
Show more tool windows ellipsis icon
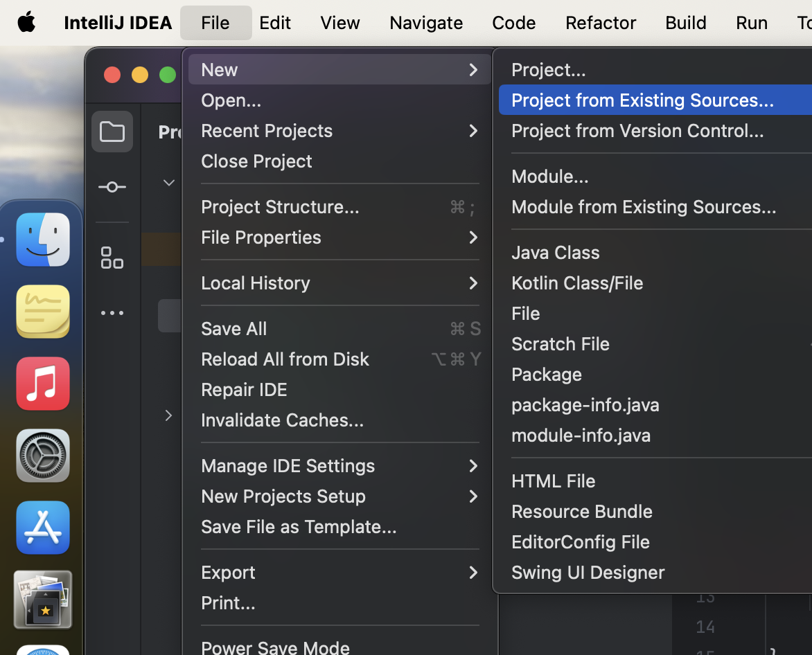pyautogui.click(x=112, y=313)
